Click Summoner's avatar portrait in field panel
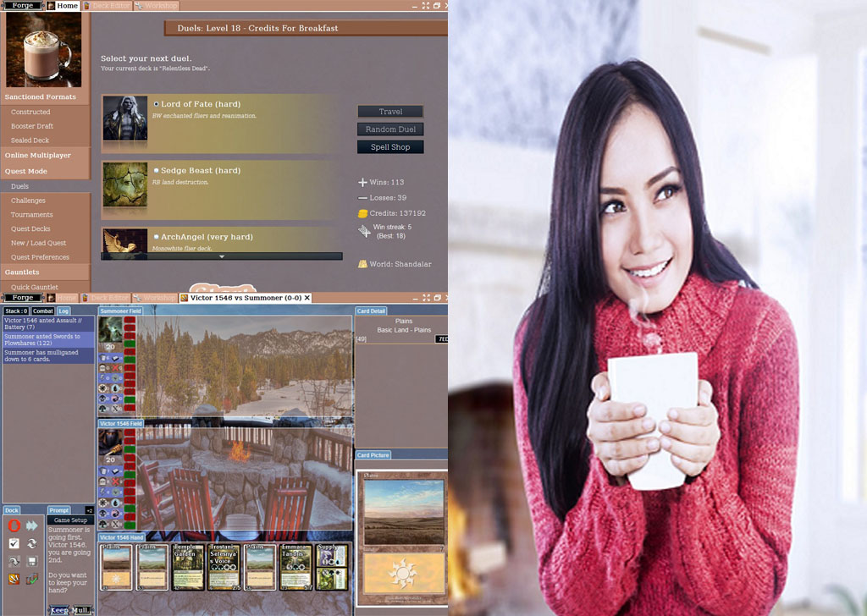867x616 pixels. point(110,329)
